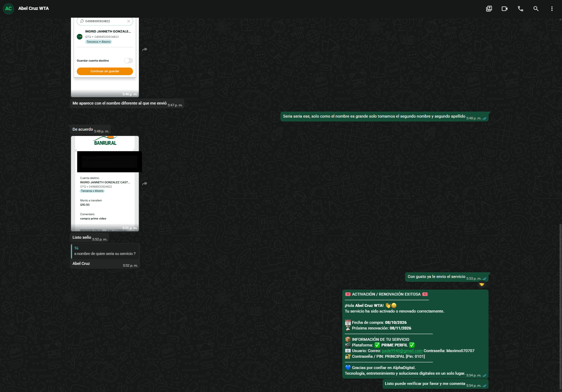Click the 'Fecha de compra: 08/10/2026' line

(376, 322)
